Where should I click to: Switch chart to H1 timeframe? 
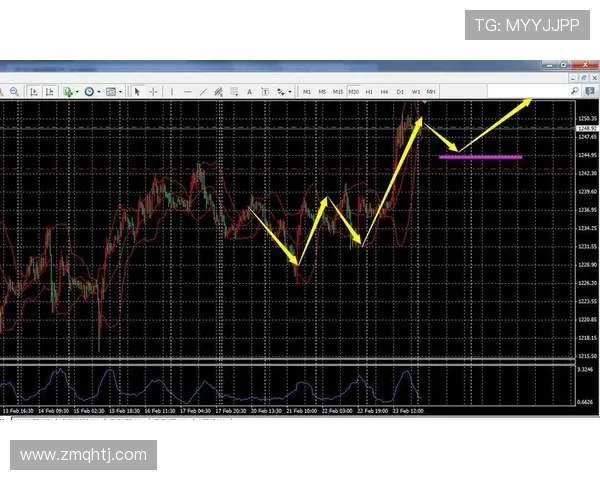(369, 91)
